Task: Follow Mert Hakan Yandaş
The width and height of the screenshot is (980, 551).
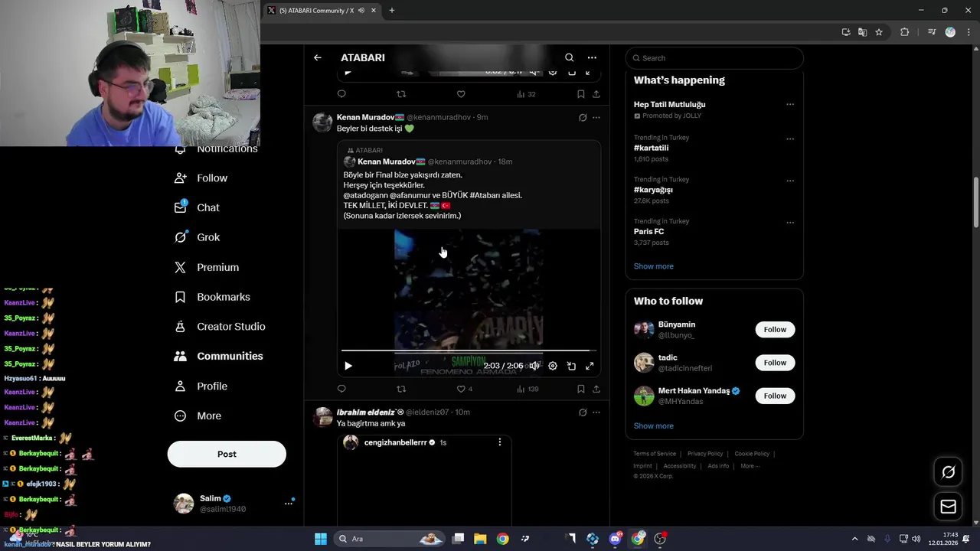Action: (x=775, y=396)
